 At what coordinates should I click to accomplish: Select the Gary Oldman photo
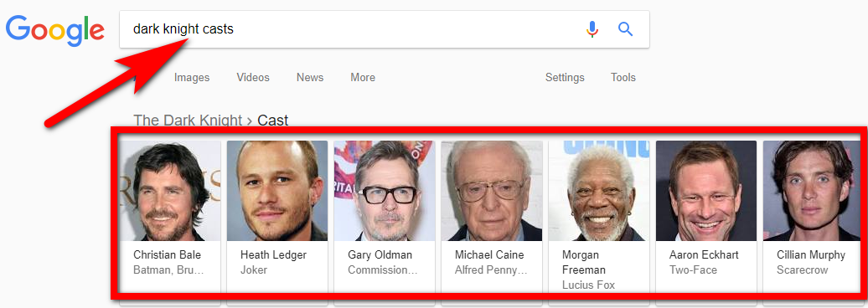(x=385, y=191)
